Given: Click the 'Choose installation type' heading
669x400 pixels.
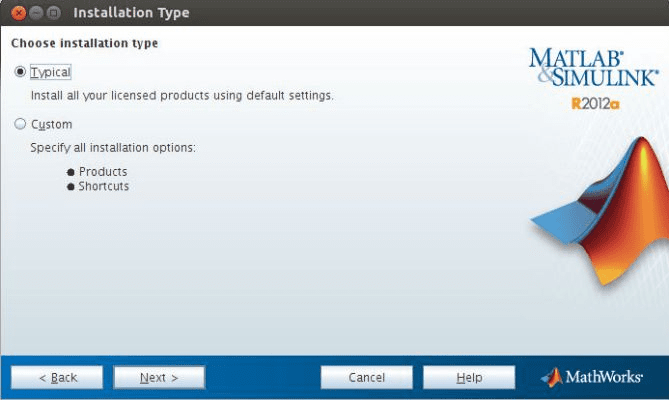Looking at the screenshot, I should click(84, 44).
